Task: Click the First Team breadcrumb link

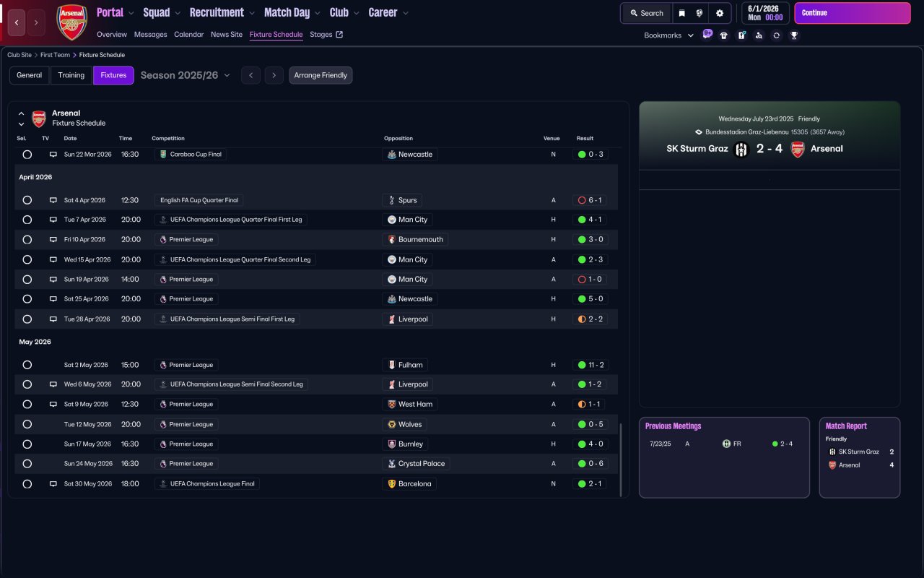Action: click(x=56, y=55)
